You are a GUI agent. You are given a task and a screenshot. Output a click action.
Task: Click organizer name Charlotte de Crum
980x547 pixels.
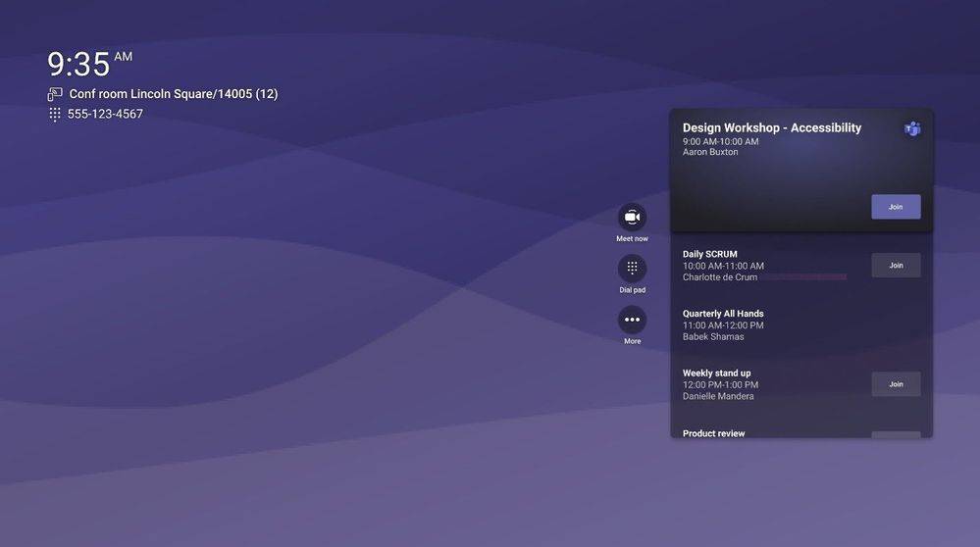[719, 277]
